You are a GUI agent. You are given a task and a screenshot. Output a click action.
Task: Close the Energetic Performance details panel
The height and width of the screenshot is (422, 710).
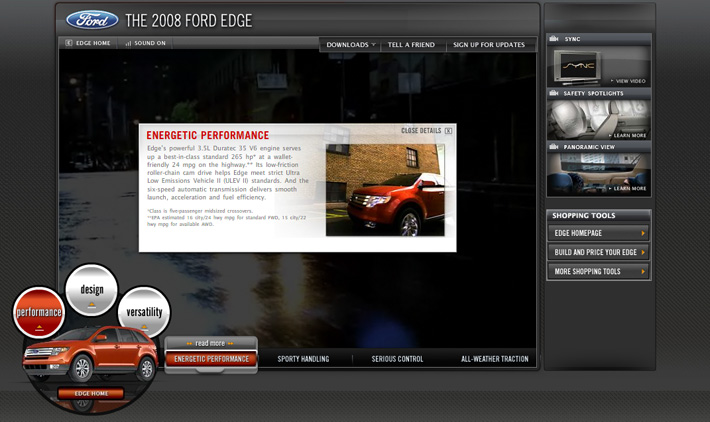(x=427, y=130)
